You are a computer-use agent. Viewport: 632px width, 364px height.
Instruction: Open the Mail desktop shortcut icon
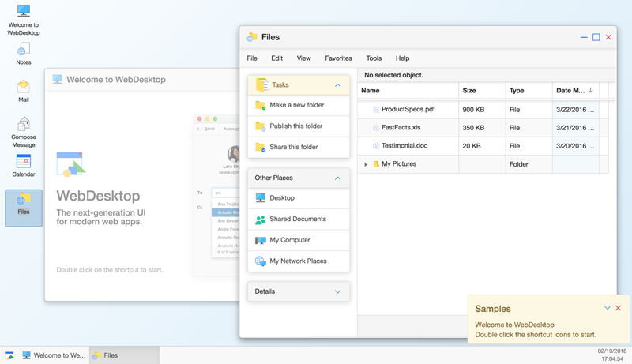24,90
